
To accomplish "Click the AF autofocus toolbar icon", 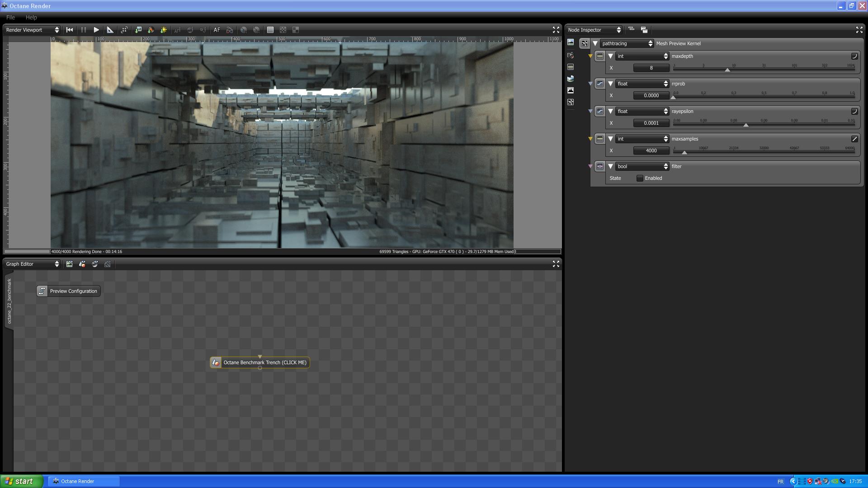I will pyautogui.click(x=217, y=30).
